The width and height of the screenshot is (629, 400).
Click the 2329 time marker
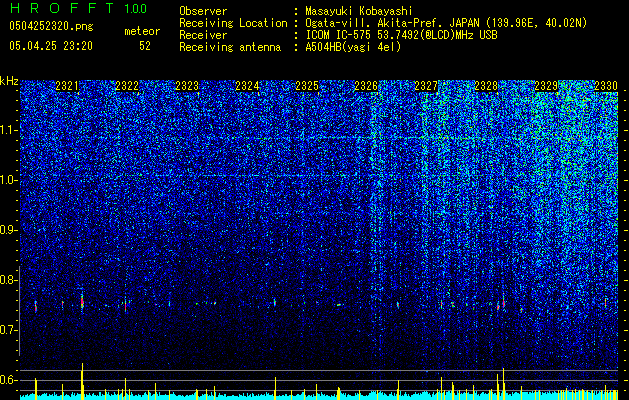[x=546, y=86]
